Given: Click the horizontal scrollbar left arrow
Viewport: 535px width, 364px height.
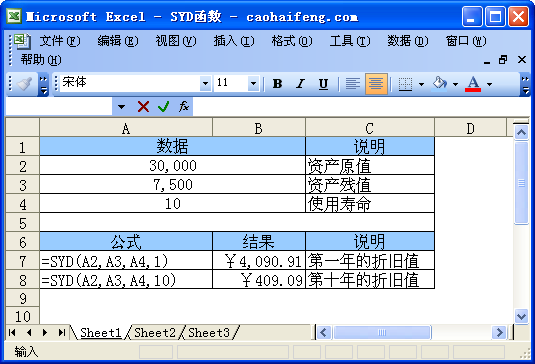Looking at the screenshot, I should pyautogui.click(x=324, y=332).
